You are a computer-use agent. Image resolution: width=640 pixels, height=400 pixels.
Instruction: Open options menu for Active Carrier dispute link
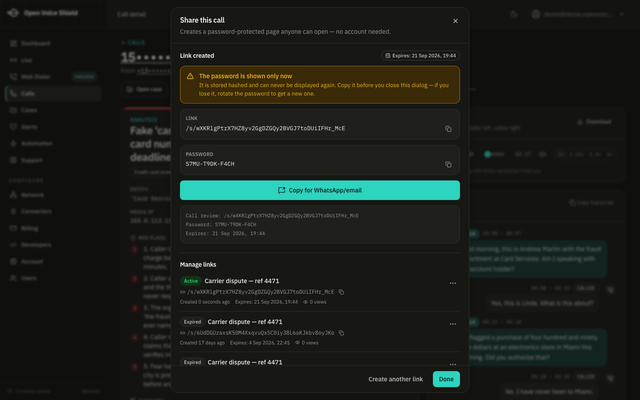(x=453, y=283)
